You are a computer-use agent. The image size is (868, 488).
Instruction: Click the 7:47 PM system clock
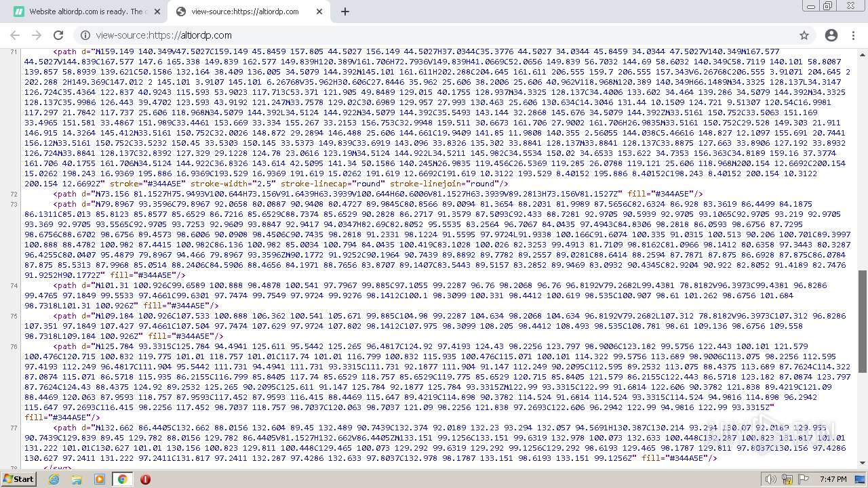[x=833, y=479]
